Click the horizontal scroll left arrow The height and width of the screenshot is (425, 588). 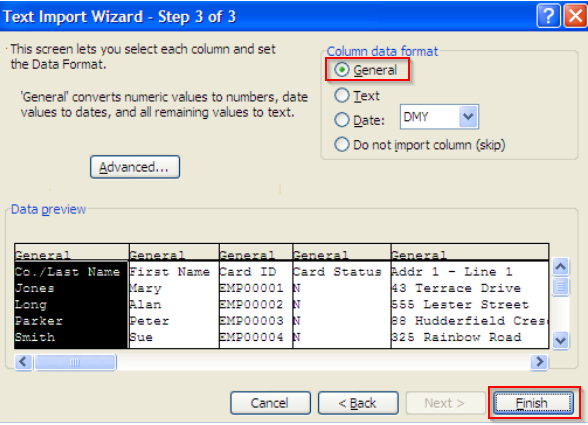(24, 362)
